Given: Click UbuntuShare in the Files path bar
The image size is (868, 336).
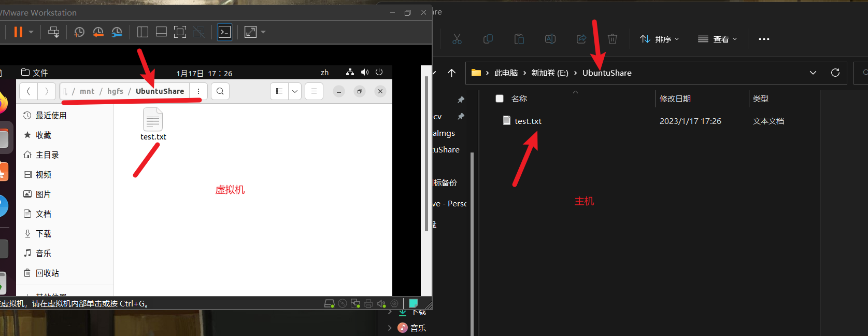Looking at the screenshot, I should pyautogui.click(x=160, y=91).
